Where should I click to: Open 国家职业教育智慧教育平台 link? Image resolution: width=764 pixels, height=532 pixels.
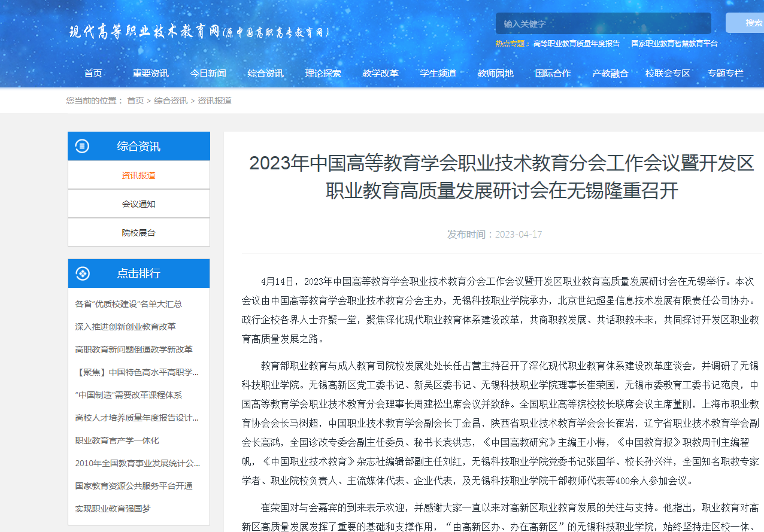pyautogui.click(x=674, y=44)
